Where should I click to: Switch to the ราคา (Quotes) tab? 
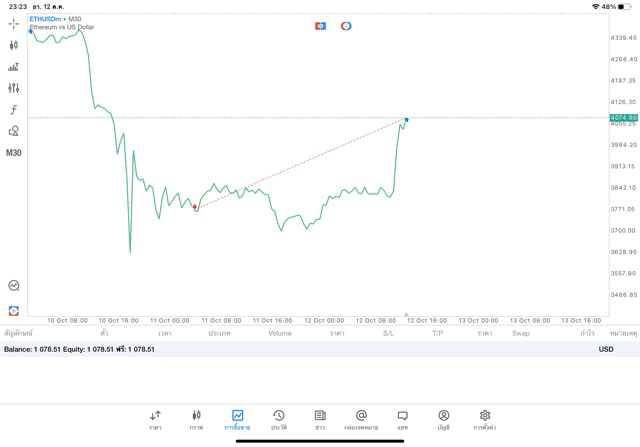(155, 419)
